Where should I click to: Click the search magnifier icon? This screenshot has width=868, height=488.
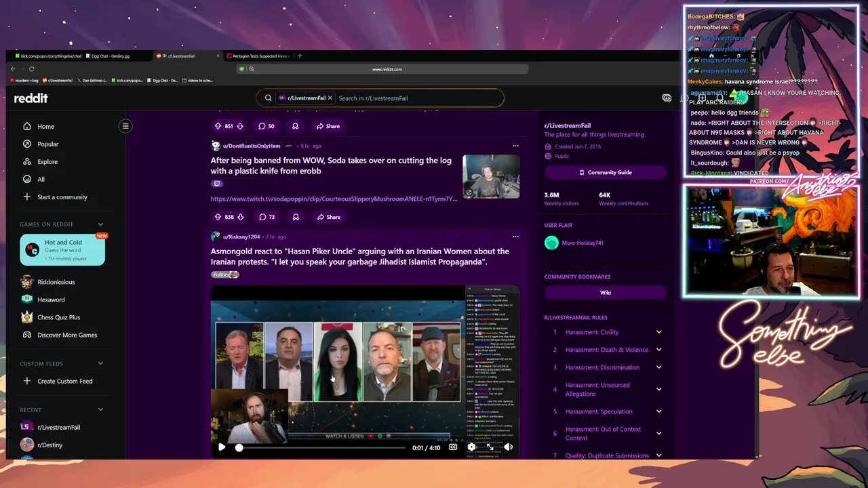coord(269,98)
